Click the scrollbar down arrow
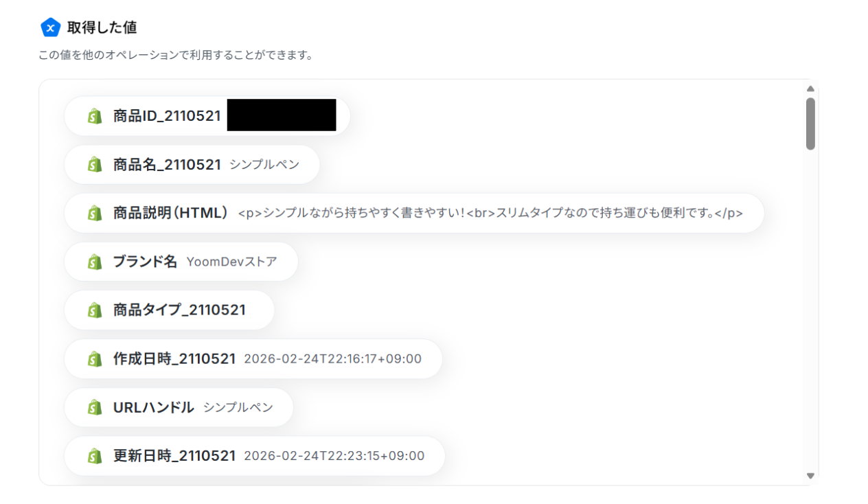 [x=810, y=476]
